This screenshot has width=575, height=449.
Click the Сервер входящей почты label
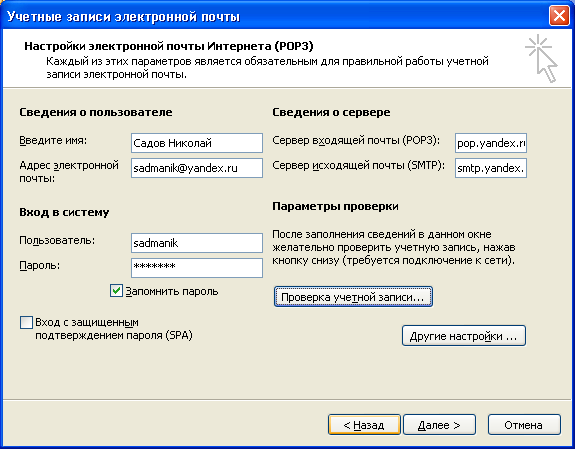pos(356,140)
